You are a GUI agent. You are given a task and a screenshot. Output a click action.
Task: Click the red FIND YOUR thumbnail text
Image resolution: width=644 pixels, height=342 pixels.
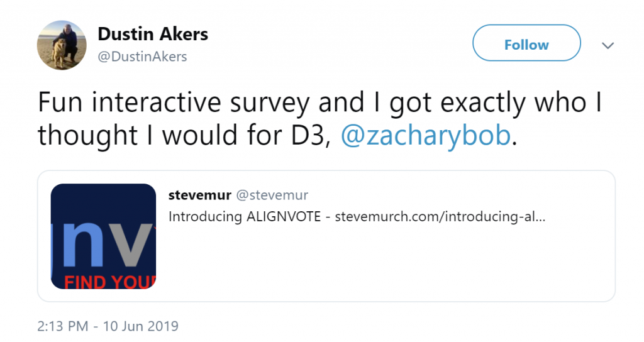pyautogui.click(x=110, y=282)
